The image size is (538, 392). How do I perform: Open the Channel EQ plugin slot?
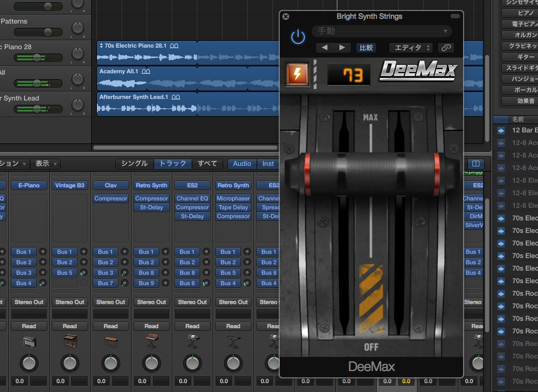[x=192, y=198]
